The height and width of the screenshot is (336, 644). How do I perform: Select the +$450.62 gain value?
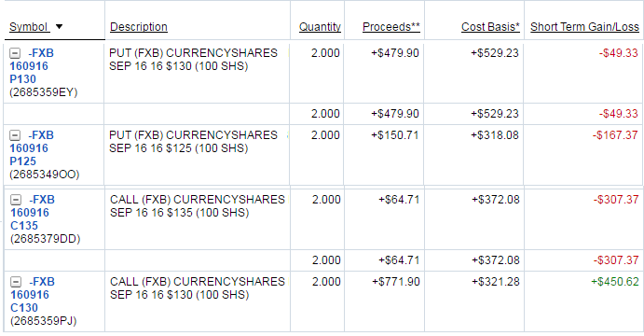click(615, 282)
